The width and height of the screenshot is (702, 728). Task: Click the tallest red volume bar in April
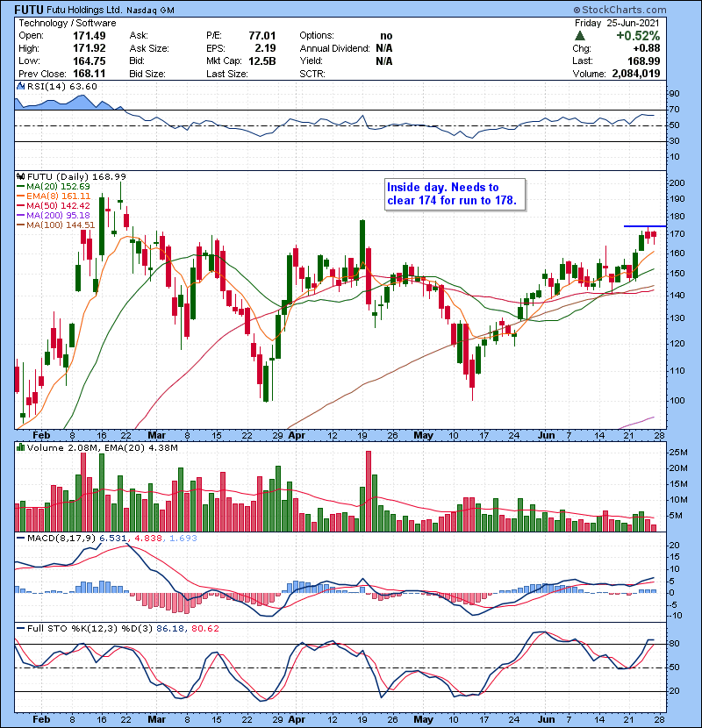pos(369,491)
